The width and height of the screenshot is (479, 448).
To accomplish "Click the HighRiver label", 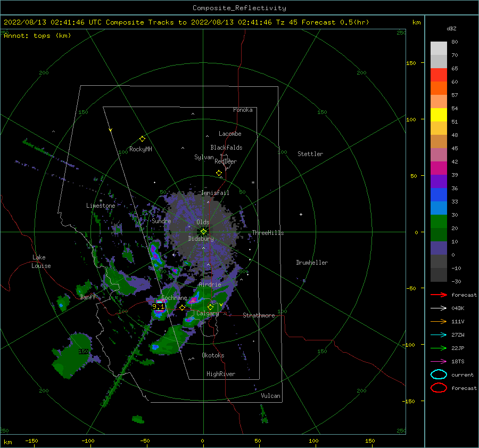I will [221, 374].
